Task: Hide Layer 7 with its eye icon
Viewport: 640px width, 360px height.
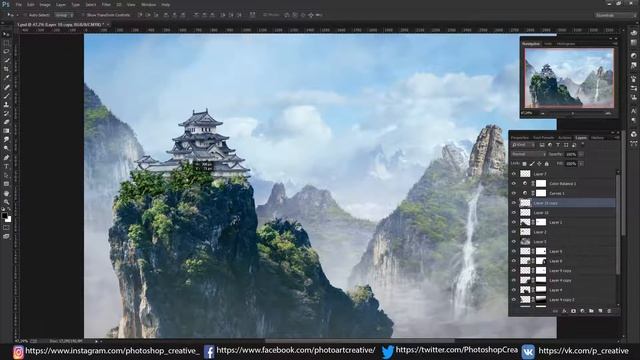Action: 514,174
